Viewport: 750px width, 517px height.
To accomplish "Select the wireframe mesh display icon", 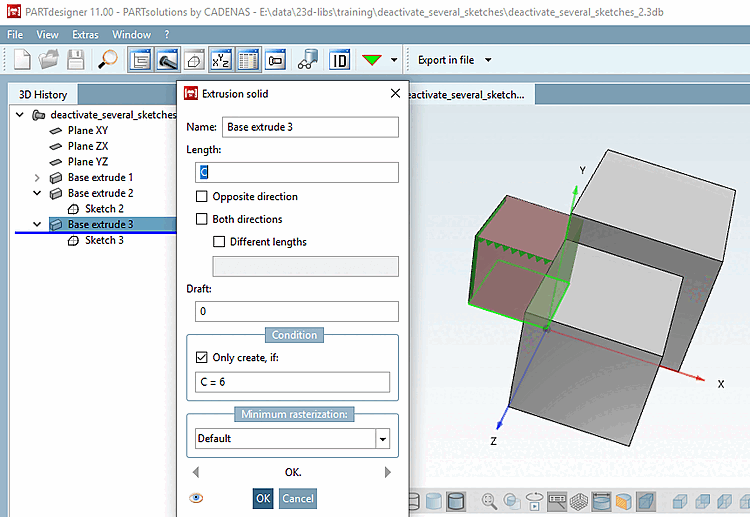I will pyautogui.click(x=579, y=501).
